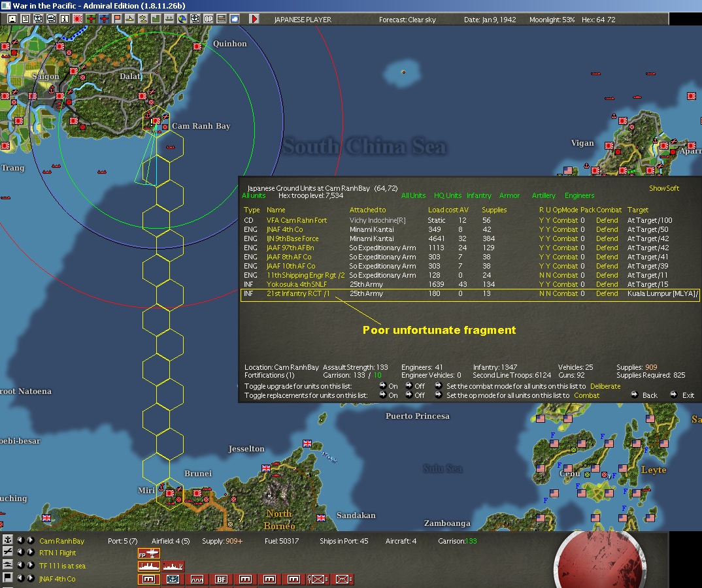This screenshot has width=702, height=588.
Task: Click the orange flag toolbar icon
Action: click(x=117, y=19)
